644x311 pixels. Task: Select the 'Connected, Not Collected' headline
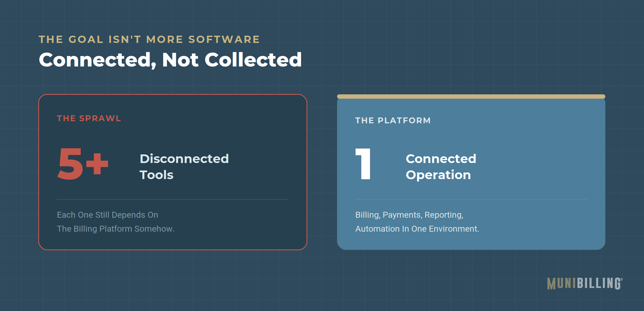(170, 60)
